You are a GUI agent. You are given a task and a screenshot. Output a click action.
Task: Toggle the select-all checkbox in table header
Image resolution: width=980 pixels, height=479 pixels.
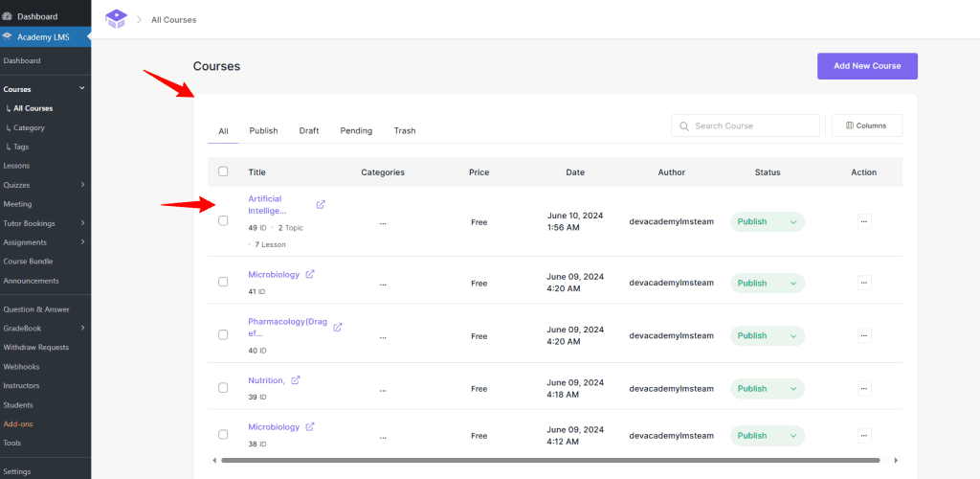(223, 171)
